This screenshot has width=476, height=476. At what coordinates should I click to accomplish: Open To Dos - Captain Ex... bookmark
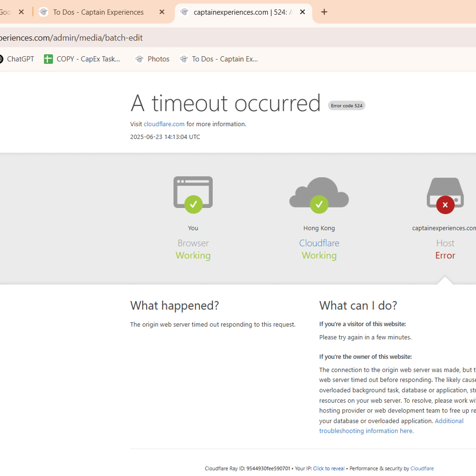[x=219, y=59]
